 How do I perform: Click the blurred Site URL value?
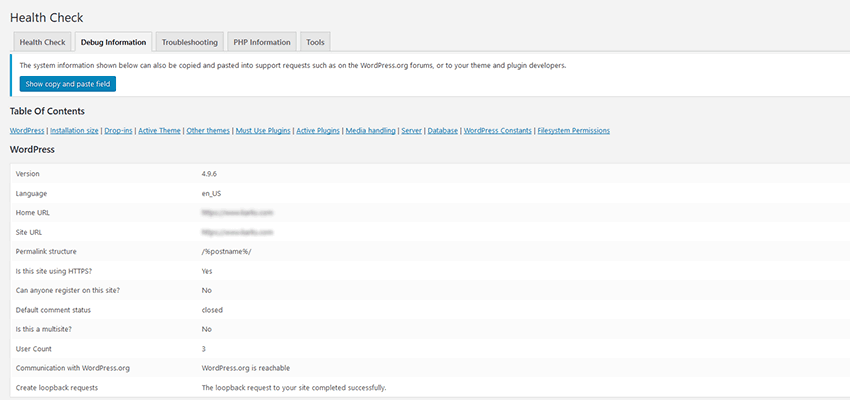click(x=237, y=232)
